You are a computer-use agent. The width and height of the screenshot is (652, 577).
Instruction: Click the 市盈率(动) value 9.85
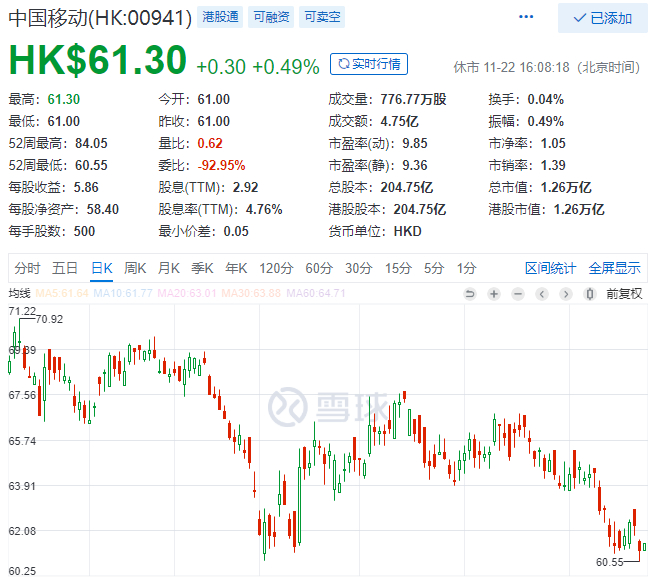tap(415, 143)
